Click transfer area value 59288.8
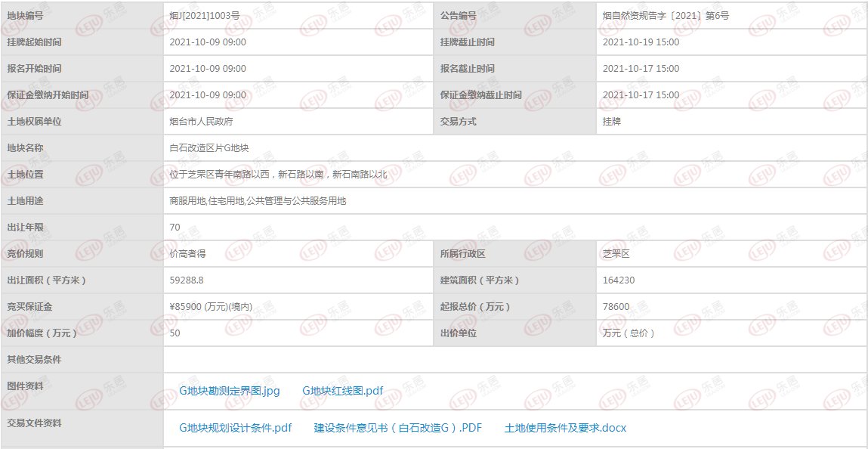 click(x=187, y=280)
